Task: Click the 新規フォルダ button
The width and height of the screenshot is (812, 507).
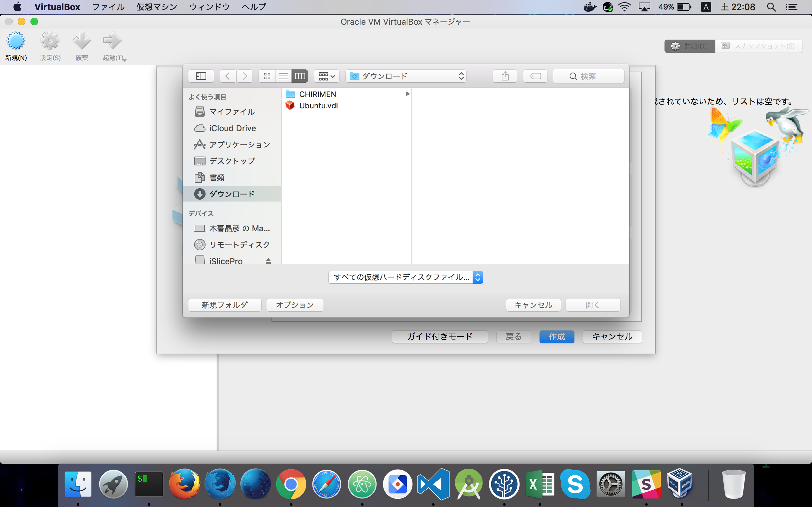Action: tap(225, 305)
